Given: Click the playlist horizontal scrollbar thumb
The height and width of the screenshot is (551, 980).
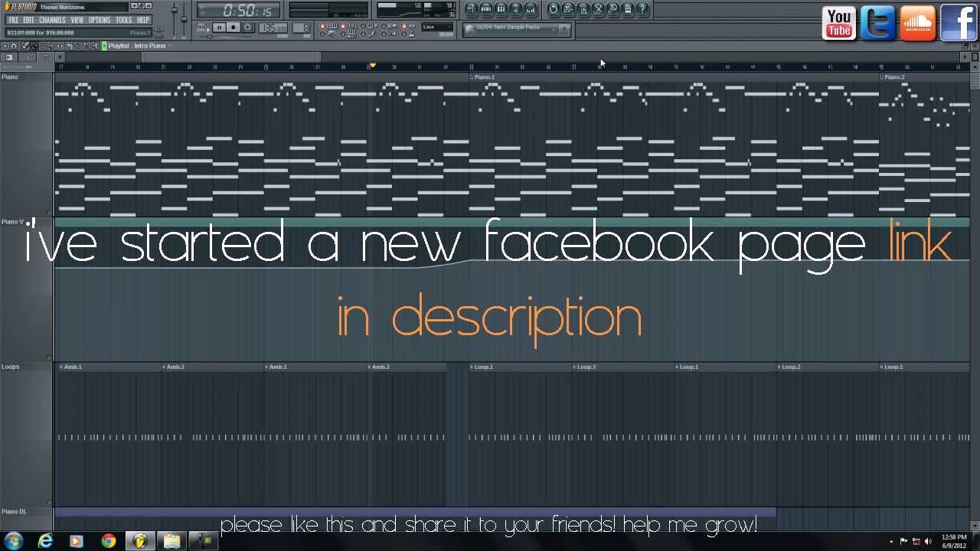Looking at the screenshot, I should pos(231,57).
